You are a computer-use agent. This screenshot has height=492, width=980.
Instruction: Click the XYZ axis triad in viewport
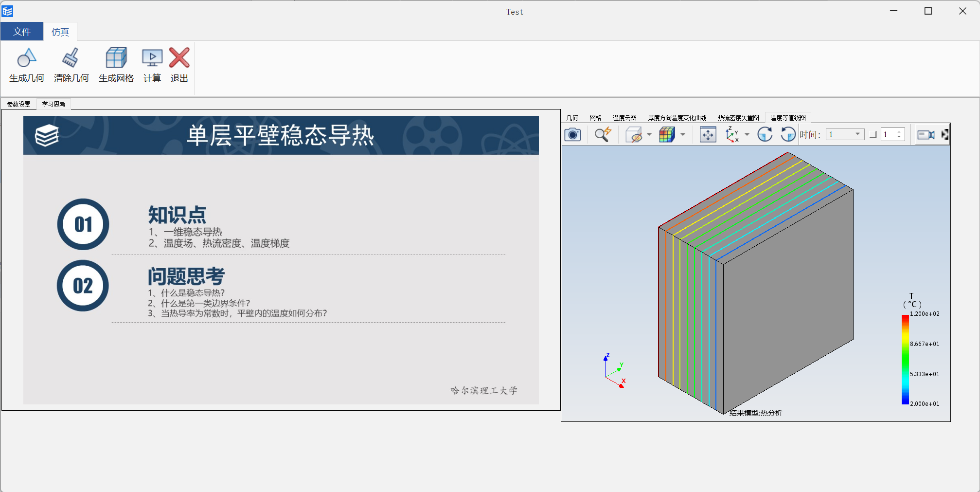(x=614, y=371)
